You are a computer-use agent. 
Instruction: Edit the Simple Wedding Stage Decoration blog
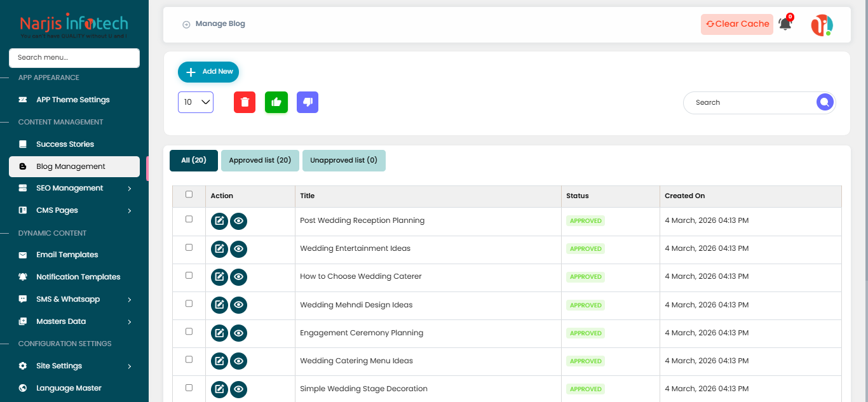220,389
